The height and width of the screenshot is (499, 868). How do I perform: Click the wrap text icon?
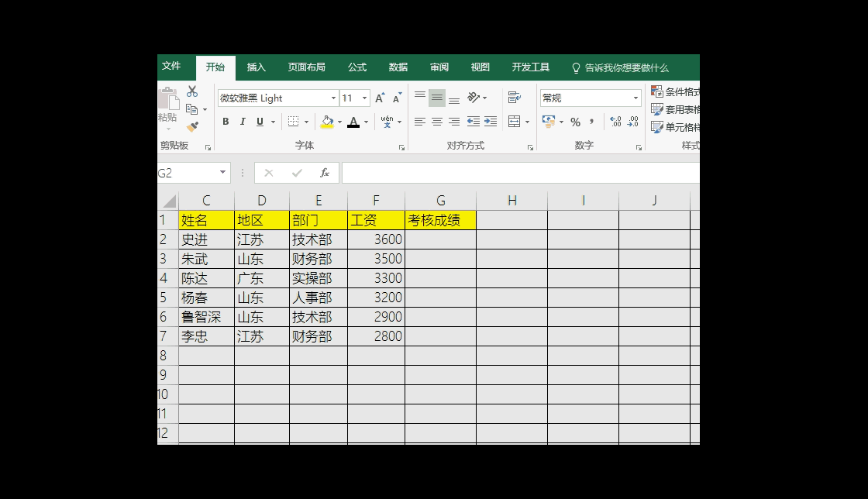click(x=515, y=98)
